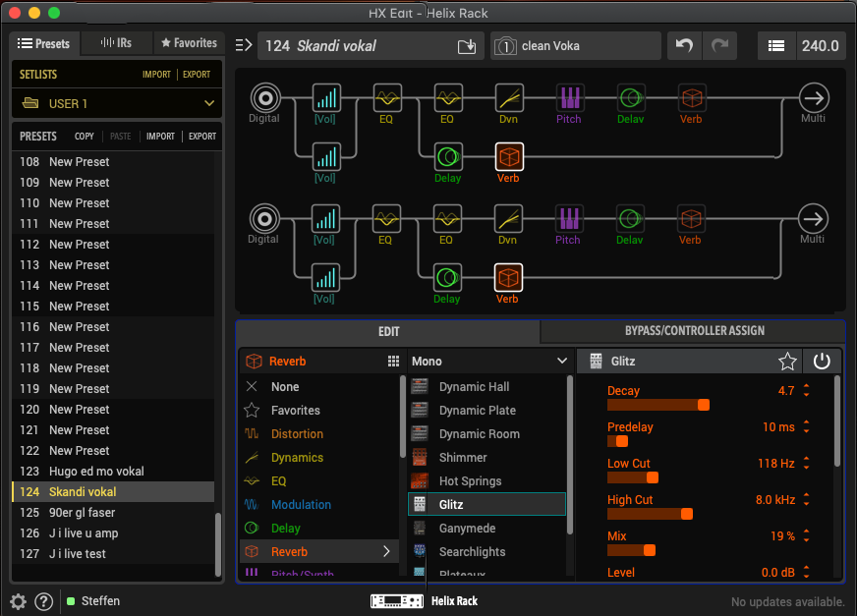857x616 pixels.
Task: Click the 124 Skandi vokal preset name field
Action: pos(371,46)
